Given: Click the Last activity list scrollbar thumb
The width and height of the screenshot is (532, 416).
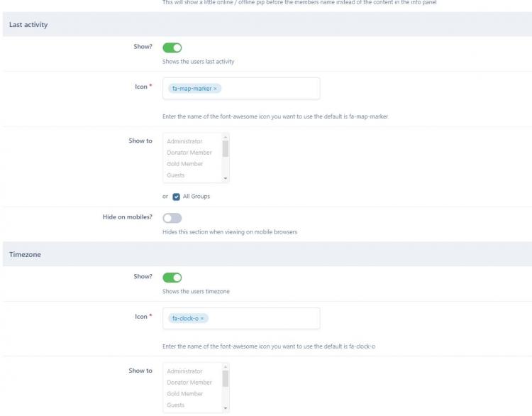Looking at the screenshot, I should click(x=226, y=149).
